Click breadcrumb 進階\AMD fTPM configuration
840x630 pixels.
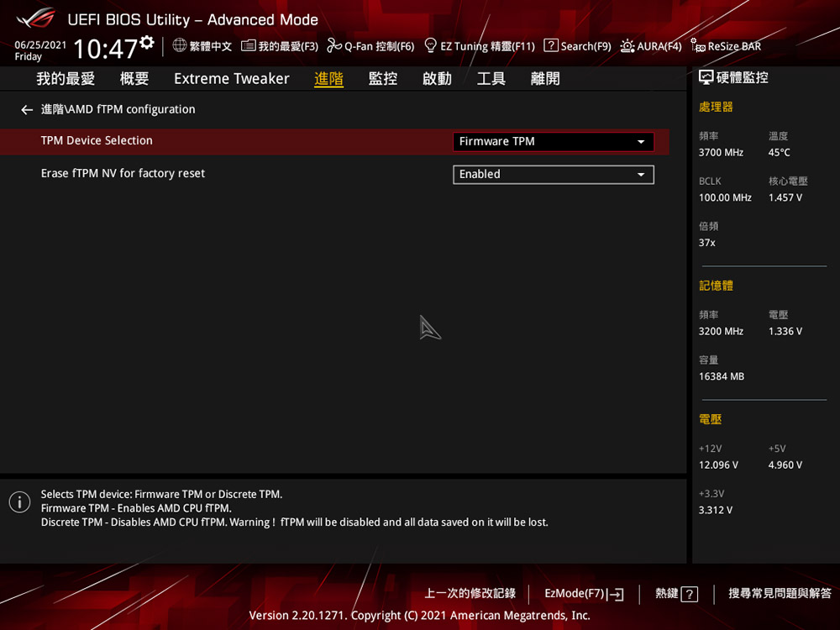point(118,109)
